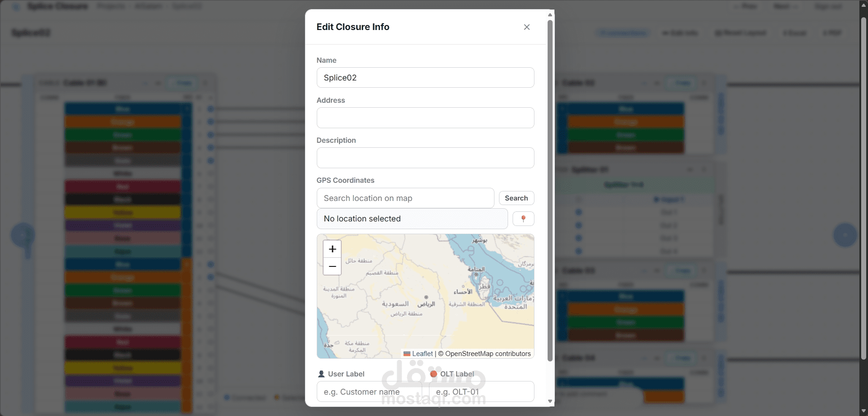Click the user icon beside User Label
This screenshot has height=416, width=868.
[321, 374]
